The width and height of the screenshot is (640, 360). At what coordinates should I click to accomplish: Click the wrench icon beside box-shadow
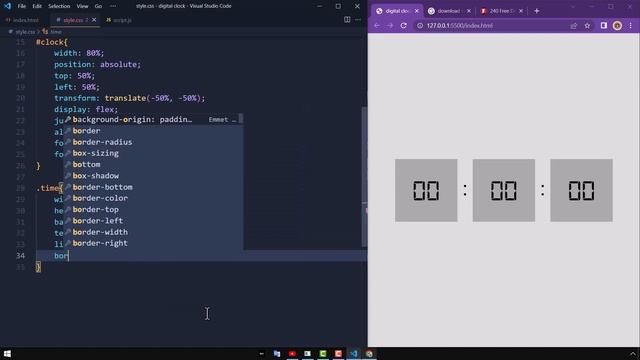pos(68,176)
